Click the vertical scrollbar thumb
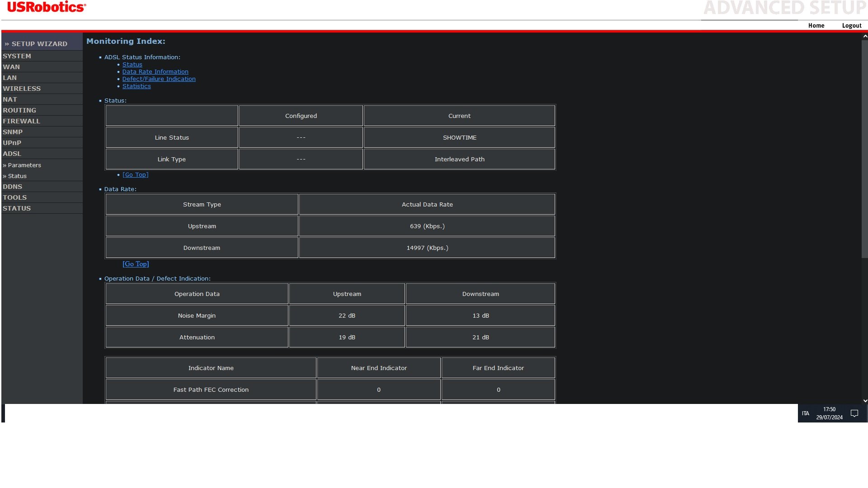The height and width of the screenshot is (488, 868). 865,149
